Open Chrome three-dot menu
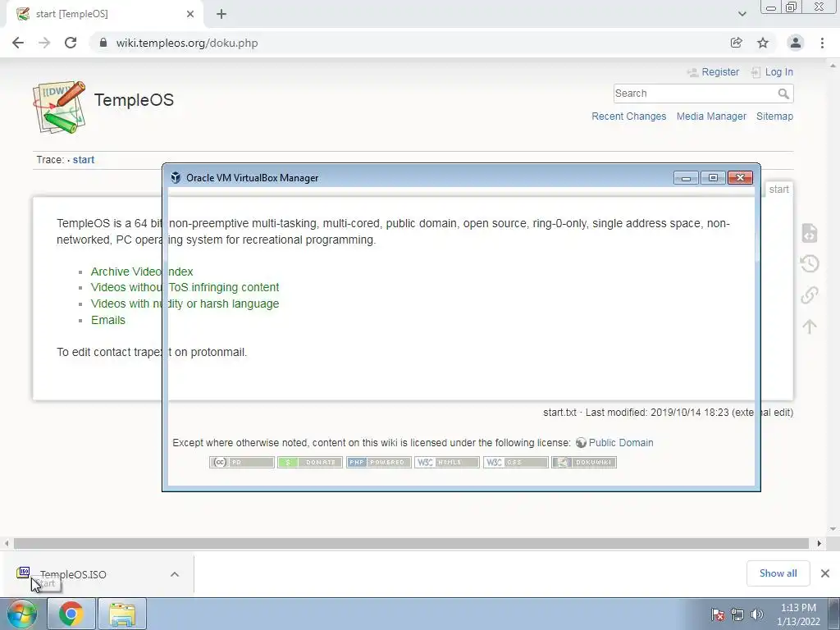 pos(822,43)
